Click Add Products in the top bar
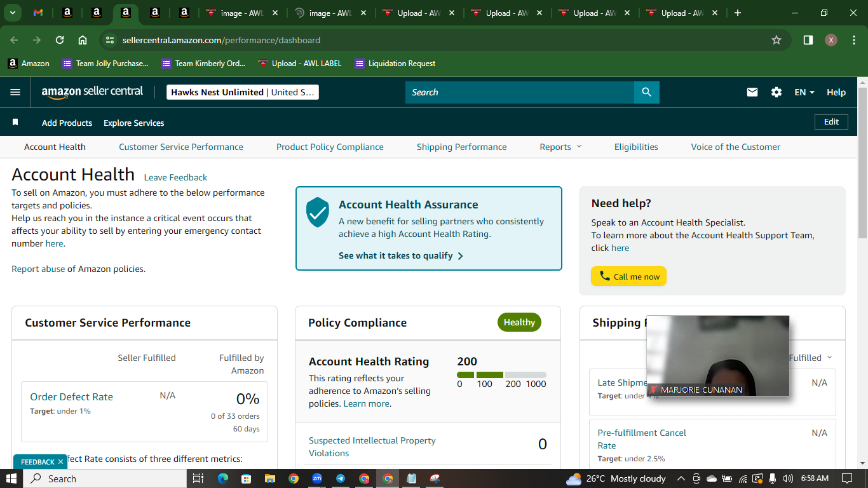 coord(67,123)
